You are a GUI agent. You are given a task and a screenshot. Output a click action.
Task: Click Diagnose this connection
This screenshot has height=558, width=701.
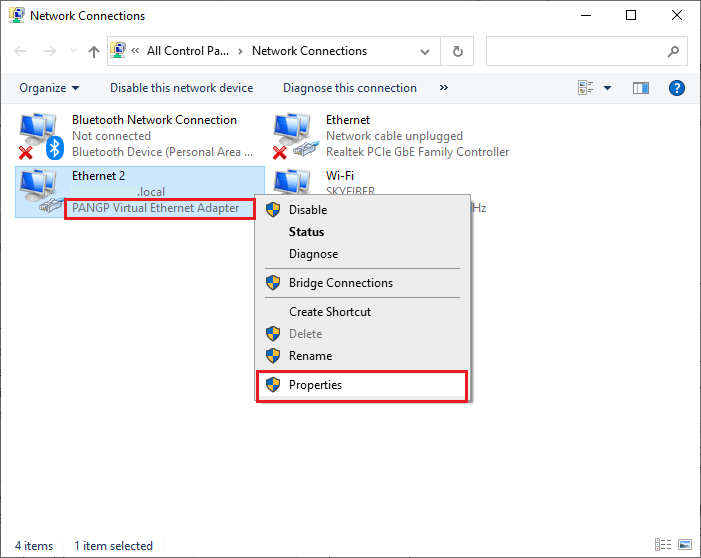[349, 88]
